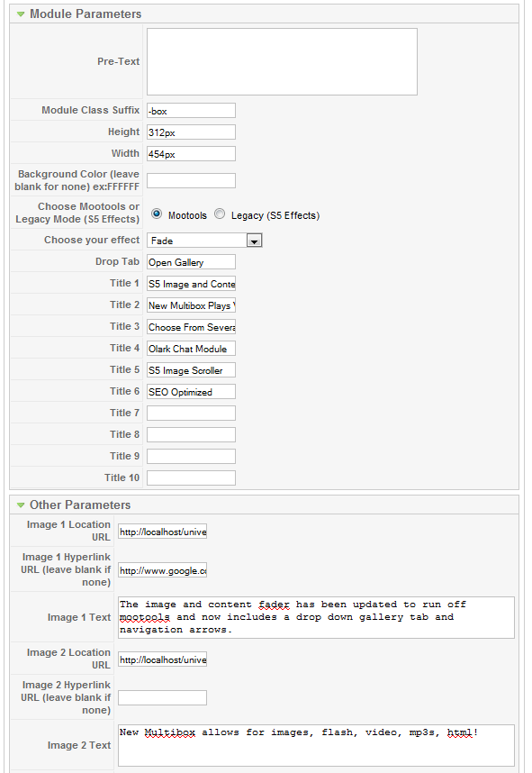532x773 pixels.
Task: Click the Width input field
Action: point(191,154)
